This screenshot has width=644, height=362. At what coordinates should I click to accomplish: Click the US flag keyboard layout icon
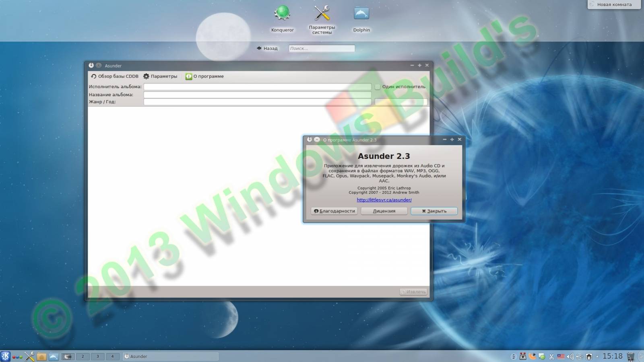tap(561, 356)
